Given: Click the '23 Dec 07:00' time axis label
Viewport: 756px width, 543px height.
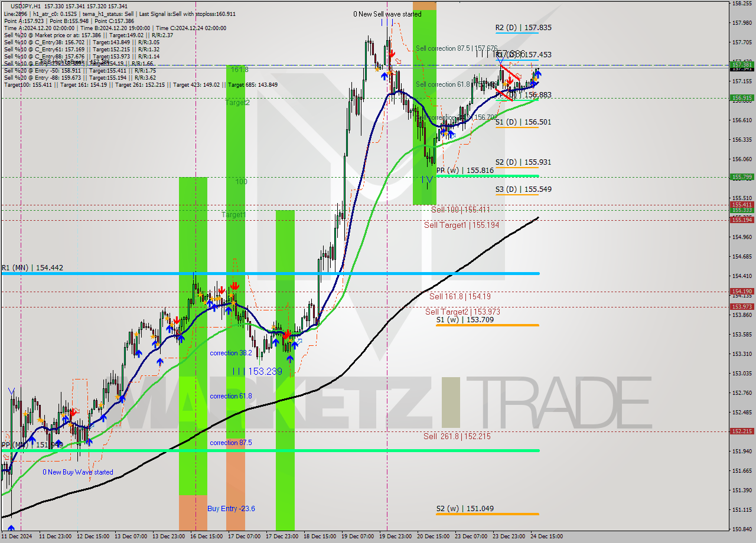Looking at the screenshot, I should [x=471, y=537].
